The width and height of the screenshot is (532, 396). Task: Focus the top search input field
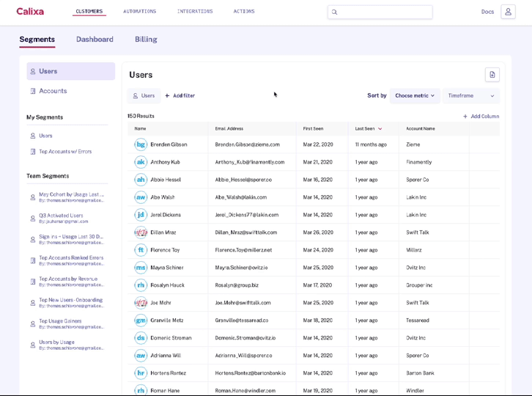coord(380,12)
